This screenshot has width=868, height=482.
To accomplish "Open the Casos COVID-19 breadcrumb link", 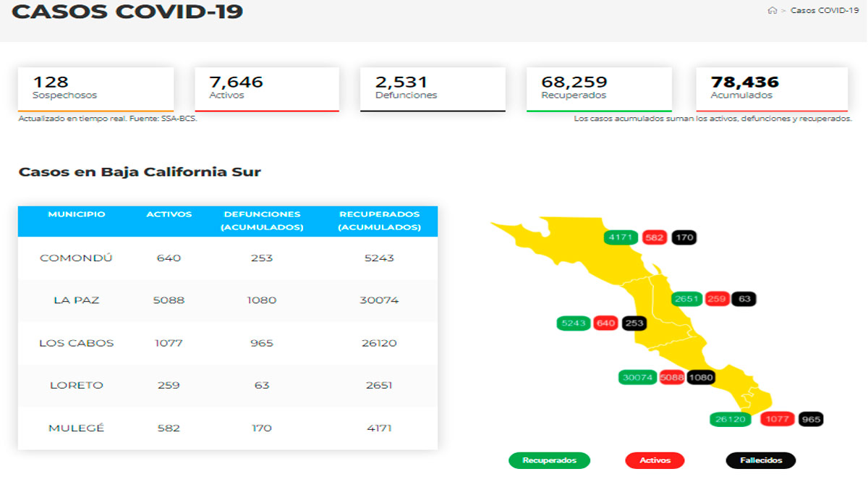I will coord(825,11).
